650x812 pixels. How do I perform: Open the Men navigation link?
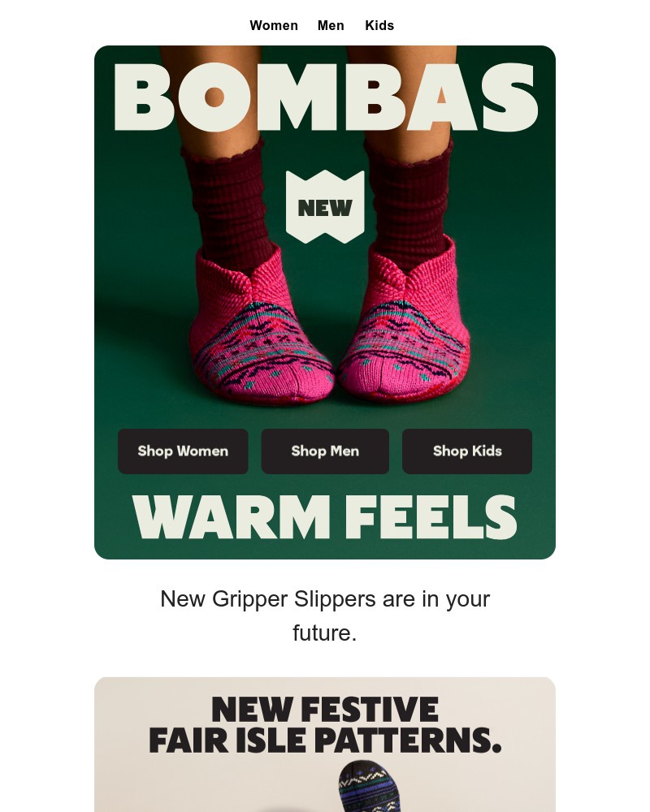331,25
